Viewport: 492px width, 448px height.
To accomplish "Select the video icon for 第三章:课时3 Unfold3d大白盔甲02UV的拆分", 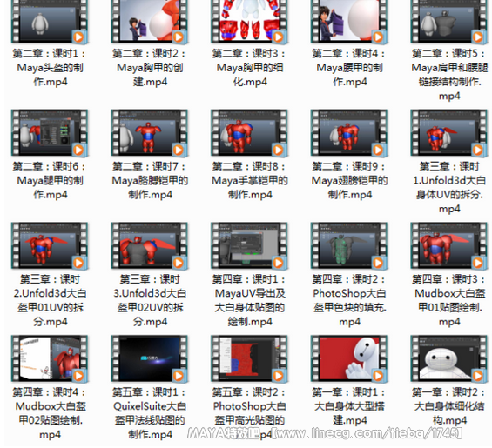I will [150, 245].
